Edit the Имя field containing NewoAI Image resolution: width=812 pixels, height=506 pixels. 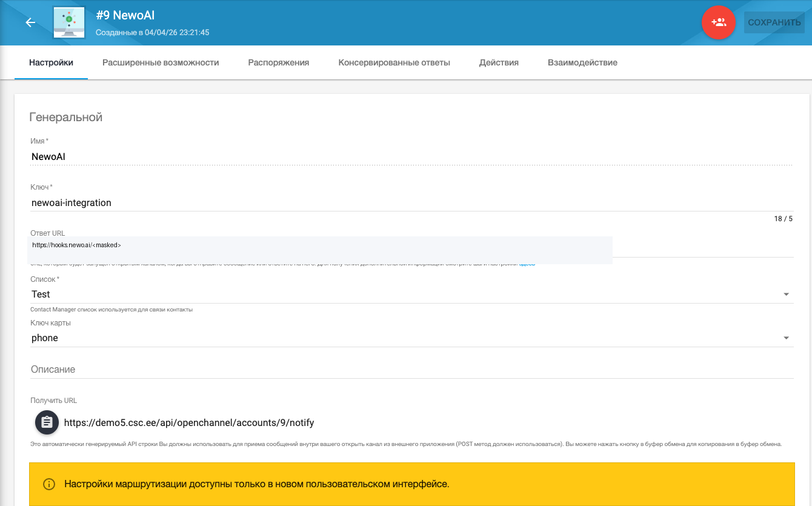[x=411, y=156]
